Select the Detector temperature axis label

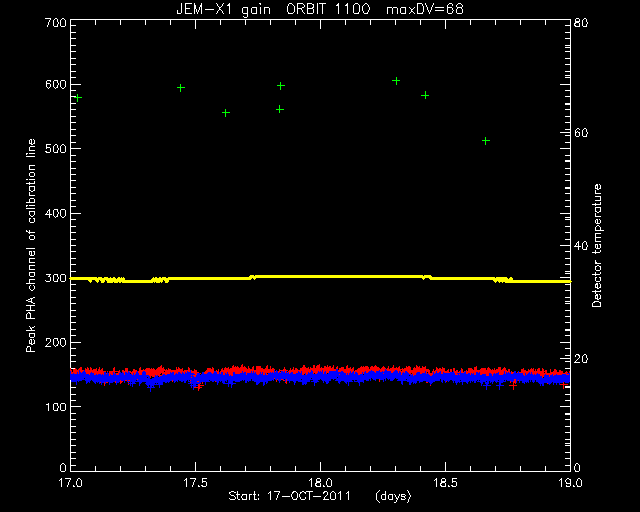(x=596, y=245)
